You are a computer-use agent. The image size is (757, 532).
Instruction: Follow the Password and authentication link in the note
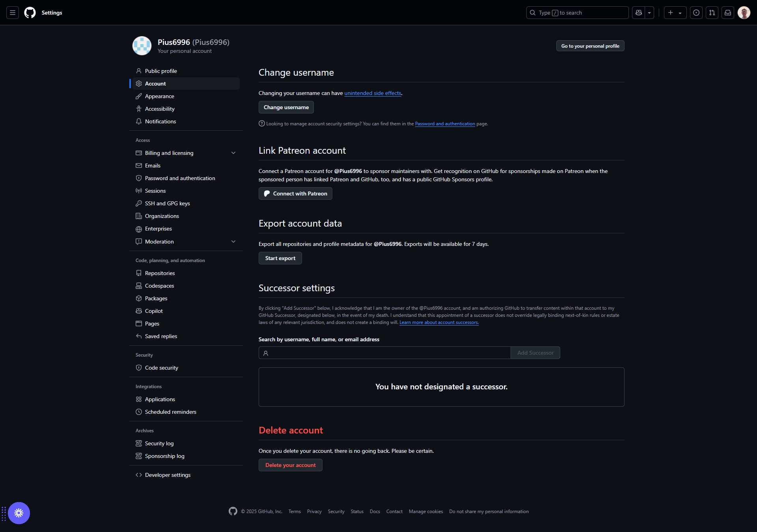click(445, 124)
